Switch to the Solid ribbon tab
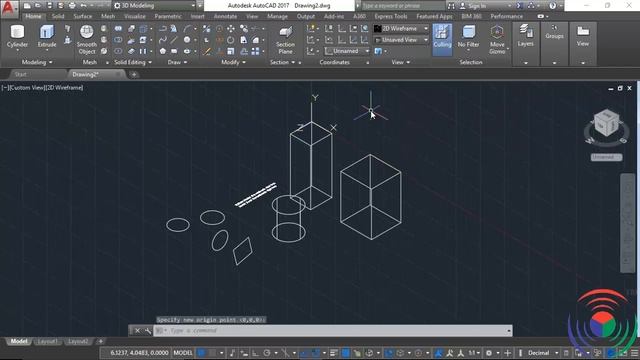The width and height of the screenshot is (640, 360). [x=58, y=16]
